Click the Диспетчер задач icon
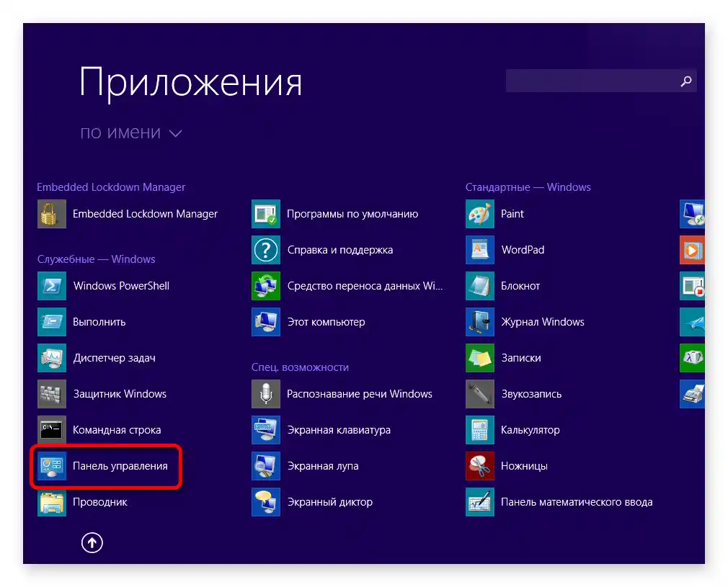 51,358
